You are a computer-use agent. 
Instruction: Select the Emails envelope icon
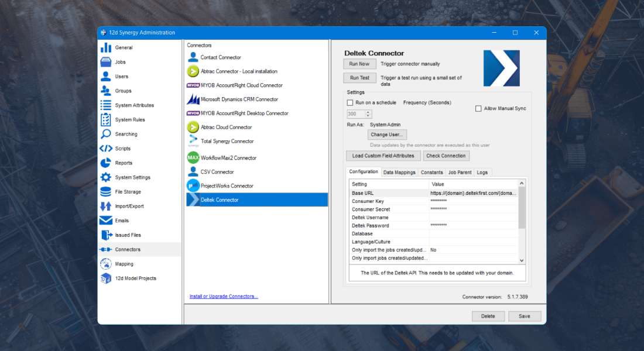click(105, 221)
